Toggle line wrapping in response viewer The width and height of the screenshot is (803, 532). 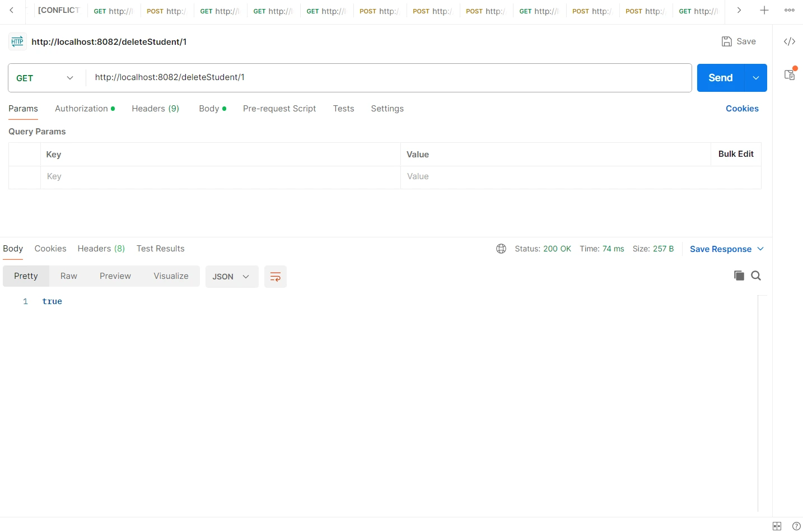pyautogui.click(x=275, y=276)
